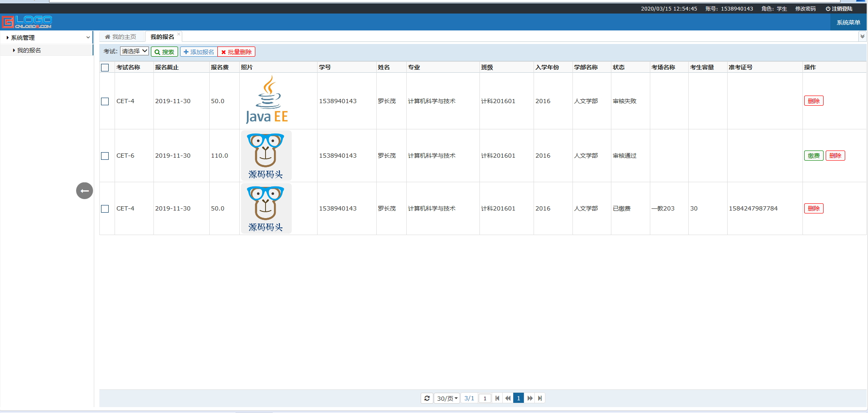Check the select-all checkbox in the table header
868x413 pixels.
pos(105,67)
